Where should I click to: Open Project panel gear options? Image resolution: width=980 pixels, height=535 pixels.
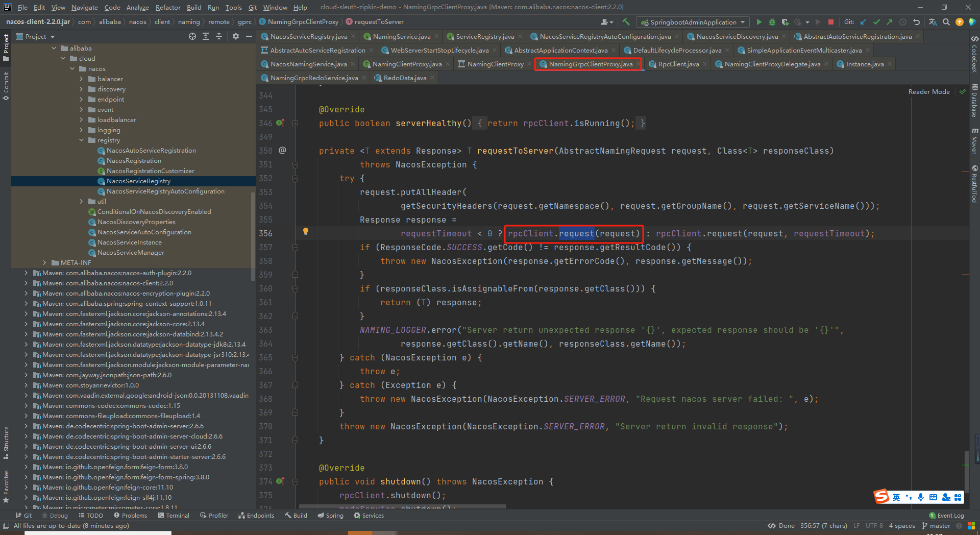point(235,36)
